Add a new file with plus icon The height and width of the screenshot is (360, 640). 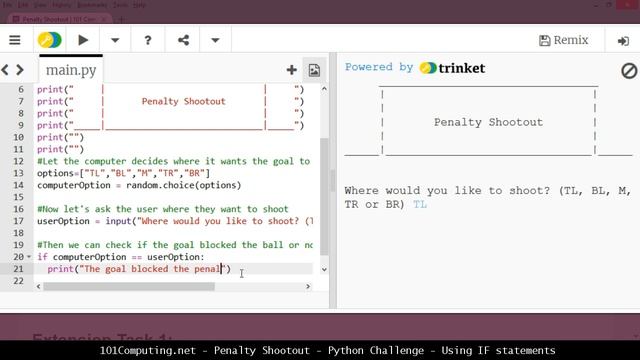(291, 70)
